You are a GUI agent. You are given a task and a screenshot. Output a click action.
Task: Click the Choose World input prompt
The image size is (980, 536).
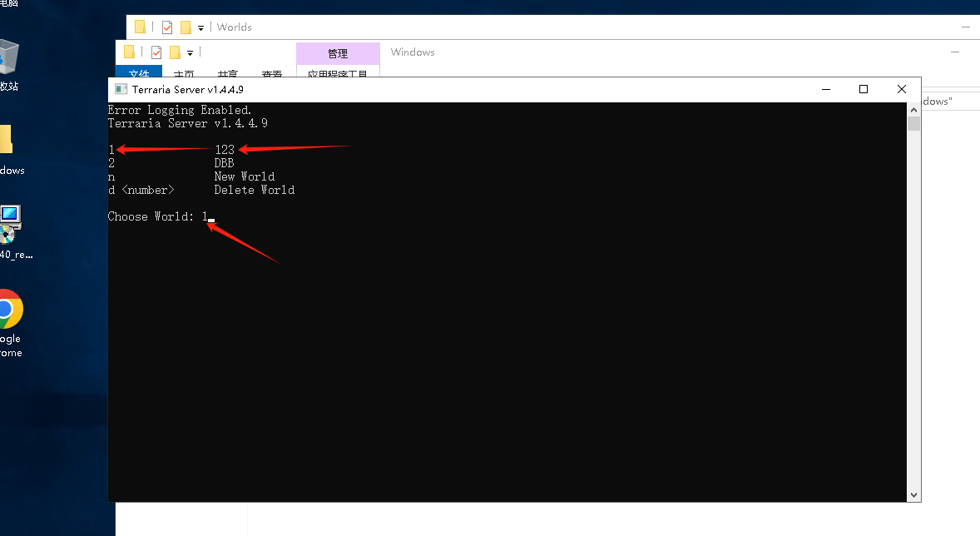coord(161,216)
